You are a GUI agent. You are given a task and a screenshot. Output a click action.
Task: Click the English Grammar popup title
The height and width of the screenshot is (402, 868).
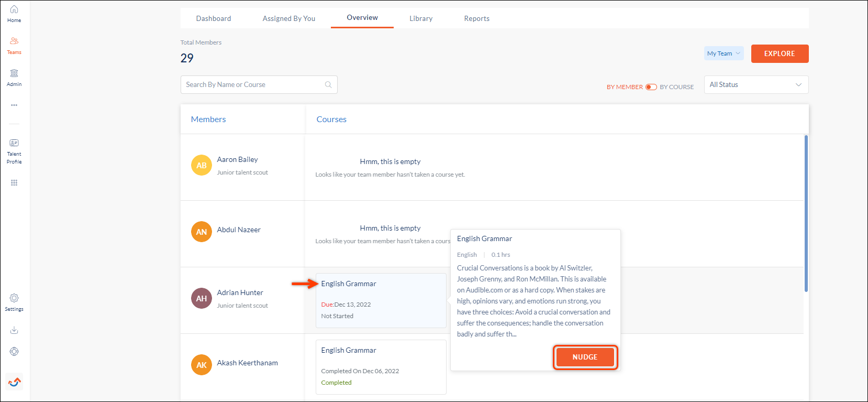point(485,238)
